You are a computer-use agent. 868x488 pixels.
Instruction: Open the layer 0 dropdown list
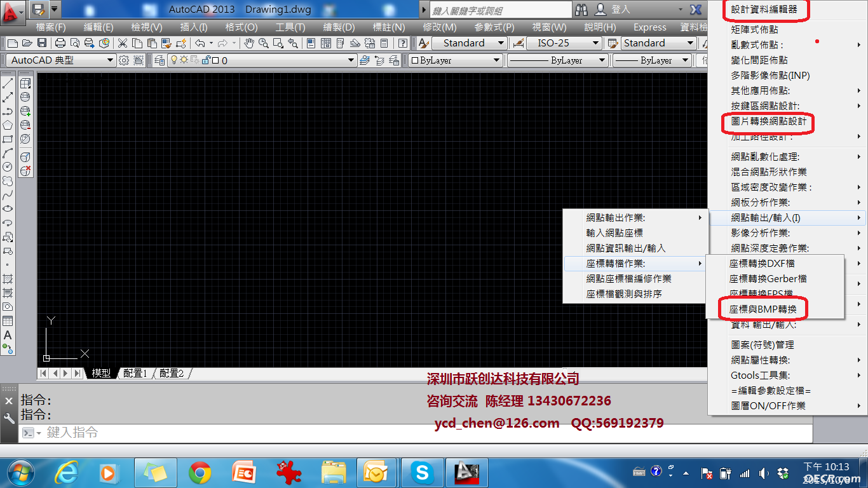[x=351, y=60]
